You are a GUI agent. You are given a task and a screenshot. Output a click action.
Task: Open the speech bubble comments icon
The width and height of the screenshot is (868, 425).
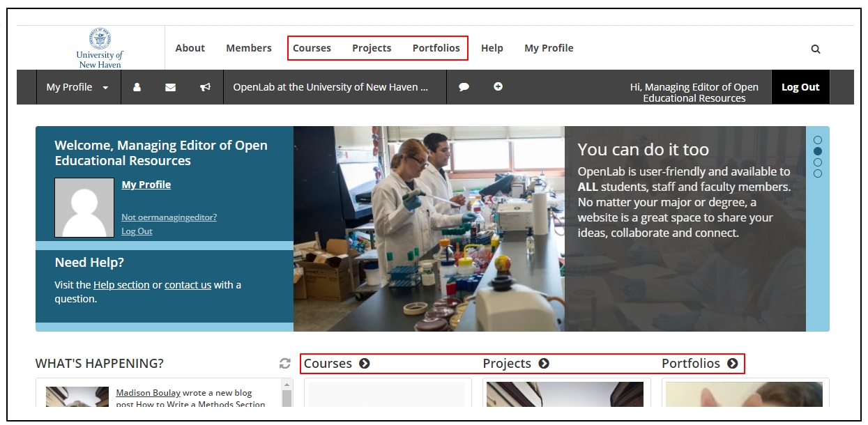(464, 87)
